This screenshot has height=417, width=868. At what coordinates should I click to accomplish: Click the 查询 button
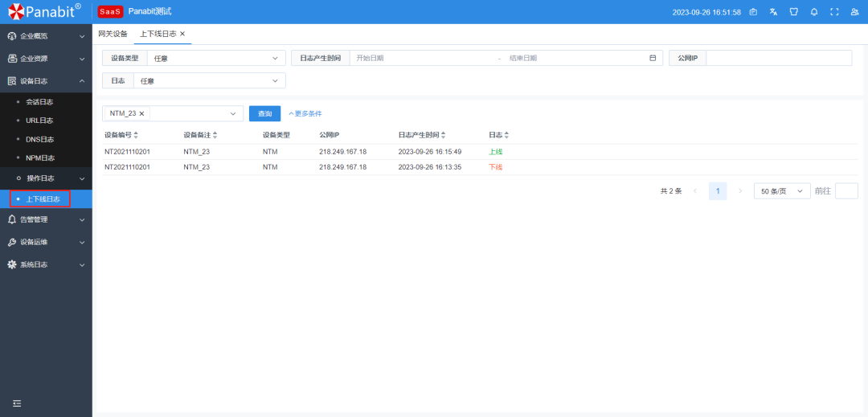[x=264, y=113]
